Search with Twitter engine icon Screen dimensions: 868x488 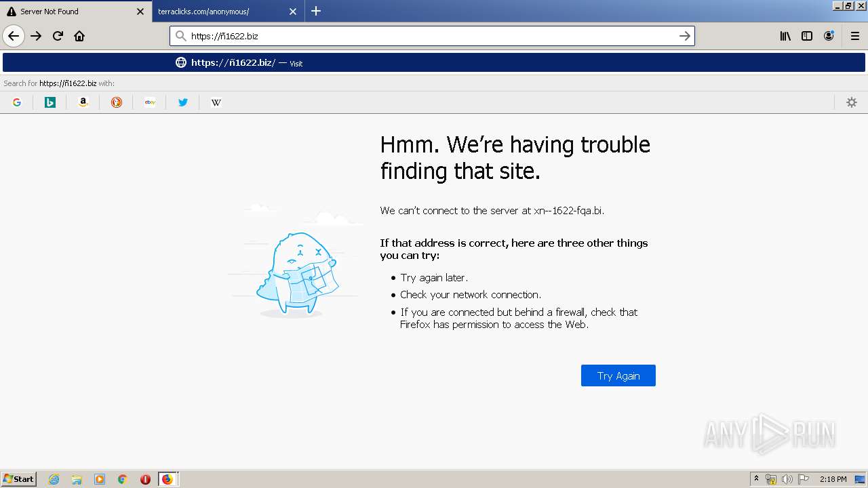click(x=183, y=102)
